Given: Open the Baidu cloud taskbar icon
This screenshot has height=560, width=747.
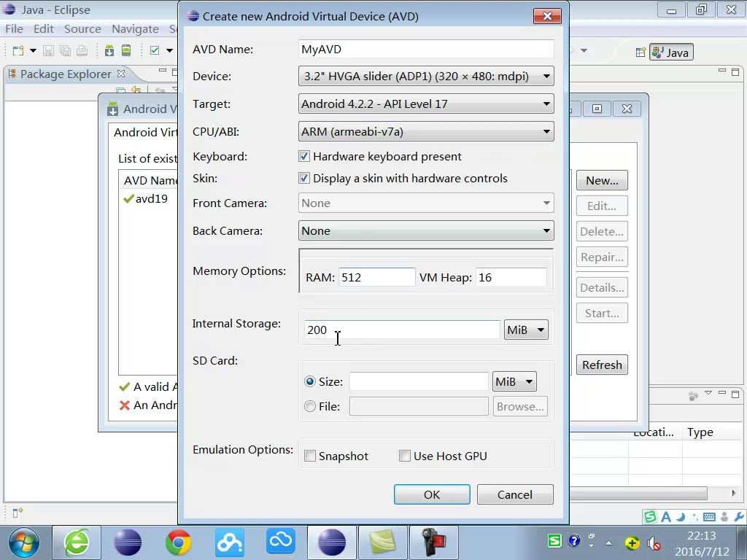Looking at the screenshot, I should 230,542.
